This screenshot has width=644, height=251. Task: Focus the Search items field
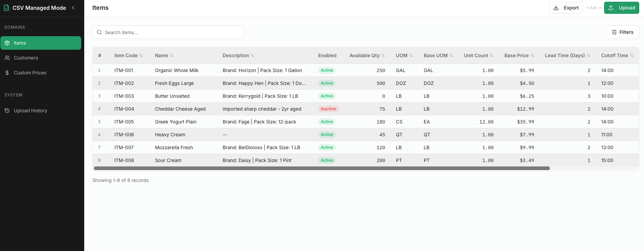[x=168, y=32]
